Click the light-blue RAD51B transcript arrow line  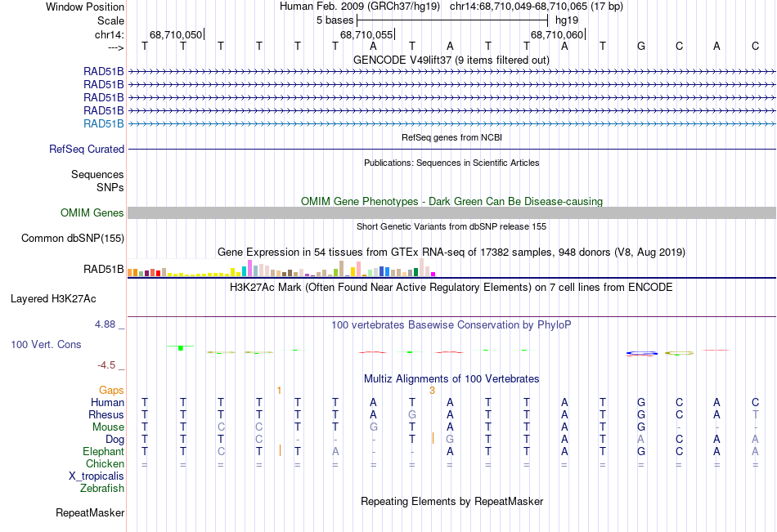pyautogui.click(x=451, y=124)
